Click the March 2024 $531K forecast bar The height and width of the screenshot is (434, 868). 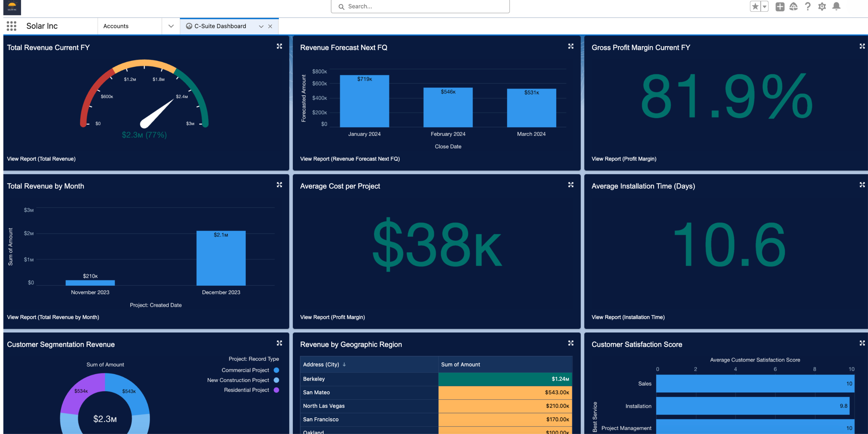pos(531,108)
